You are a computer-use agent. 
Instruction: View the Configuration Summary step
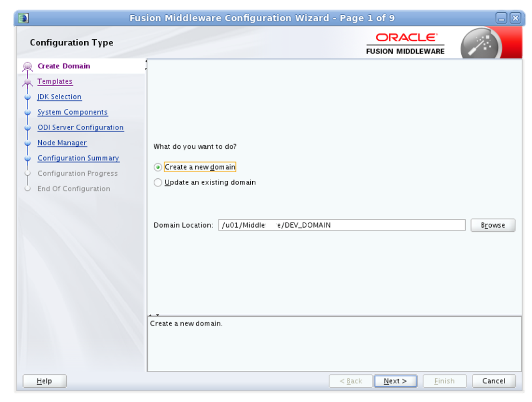coord(78,158)
